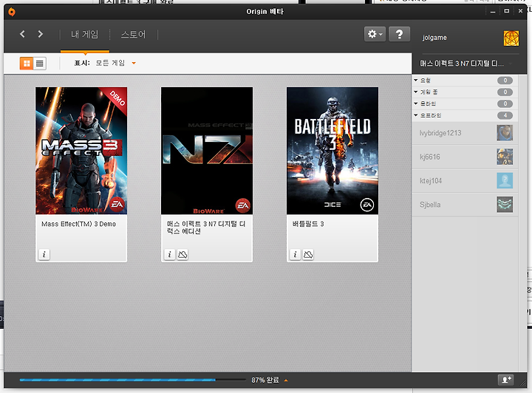
Task: Click Sjbella's avatar picture
Action: (x=505, y=205)
